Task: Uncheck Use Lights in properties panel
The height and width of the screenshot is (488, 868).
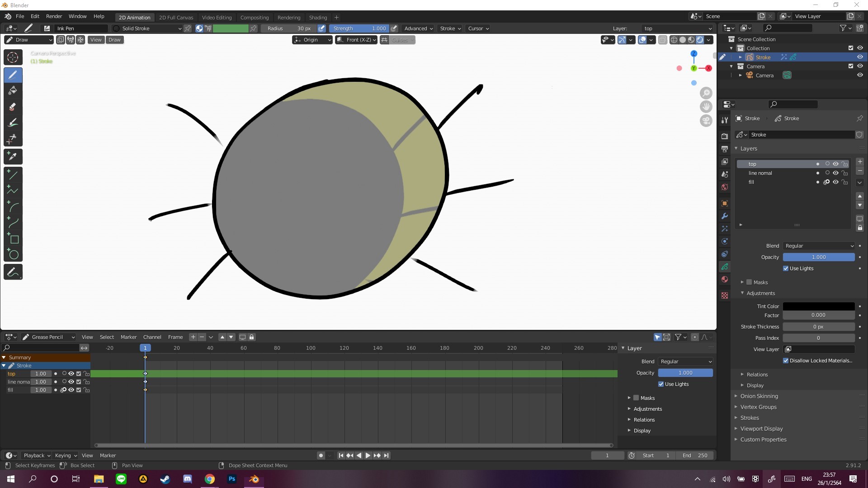Action: 786,268
